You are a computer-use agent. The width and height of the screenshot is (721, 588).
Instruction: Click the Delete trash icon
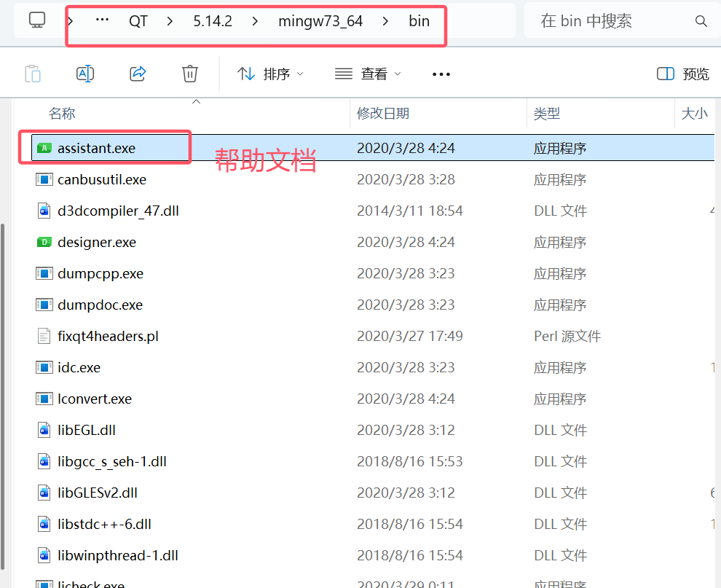tap(190, 74)
